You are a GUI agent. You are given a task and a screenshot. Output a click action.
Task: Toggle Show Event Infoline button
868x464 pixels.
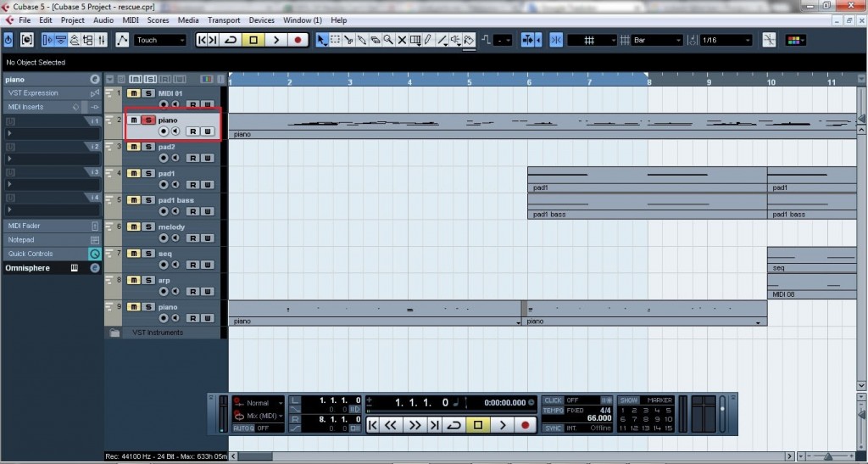pyautogui.click(x=61, y=40)
